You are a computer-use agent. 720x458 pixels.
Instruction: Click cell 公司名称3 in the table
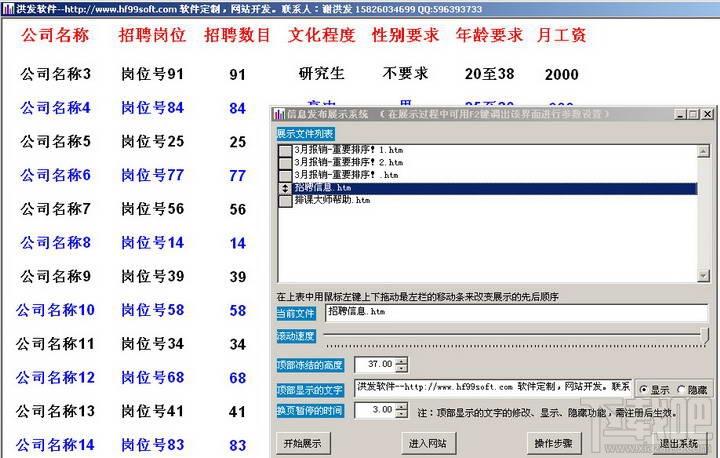(x=56, y=74)
